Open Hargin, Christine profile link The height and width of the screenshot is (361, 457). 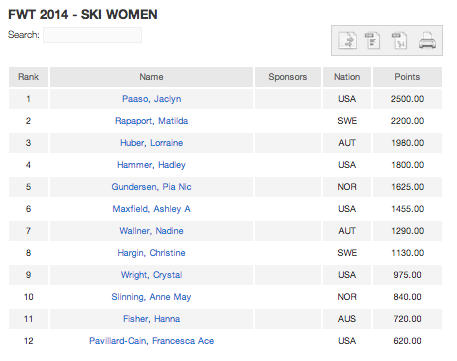[x=152, y=253]
